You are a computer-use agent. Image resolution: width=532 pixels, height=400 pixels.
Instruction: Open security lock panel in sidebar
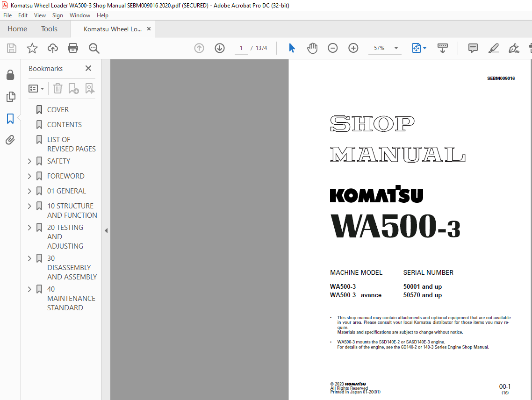pos(10,75)
